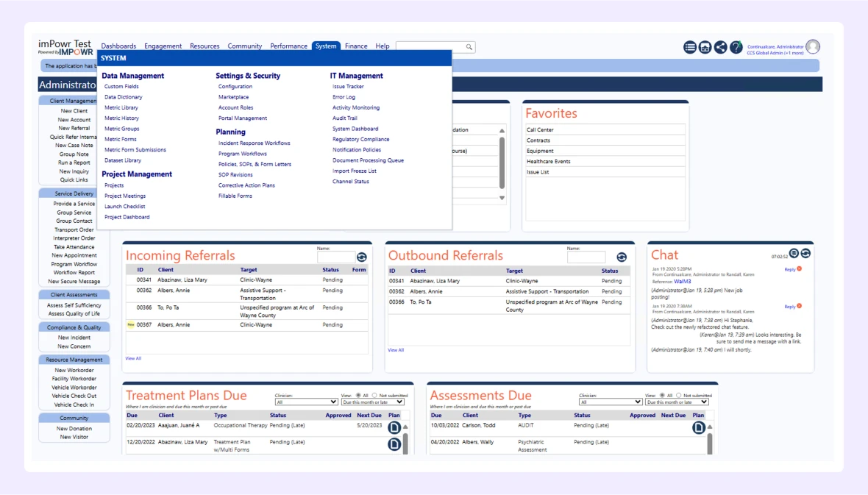
Task: Open the Help menu
Action: (383, 46)
